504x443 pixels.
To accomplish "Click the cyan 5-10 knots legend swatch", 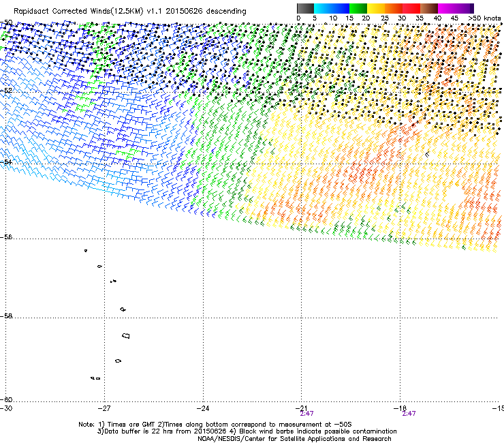I will 323,8.
